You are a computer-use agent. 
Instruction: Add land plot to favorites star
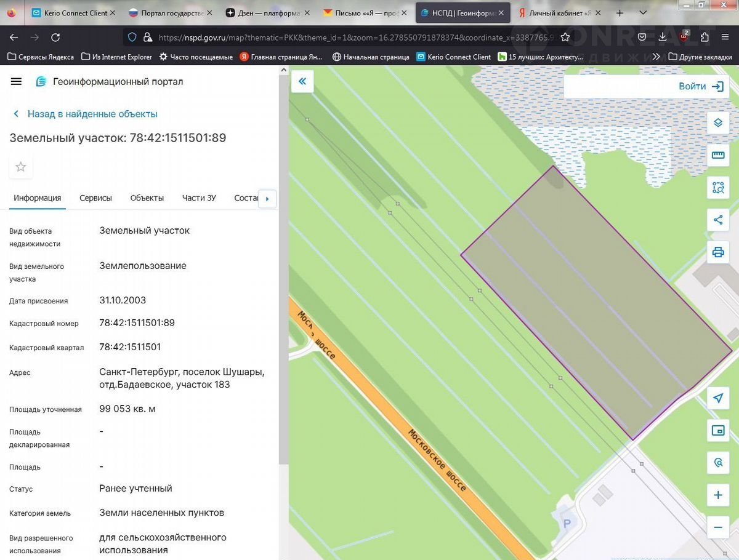[21, 167]
